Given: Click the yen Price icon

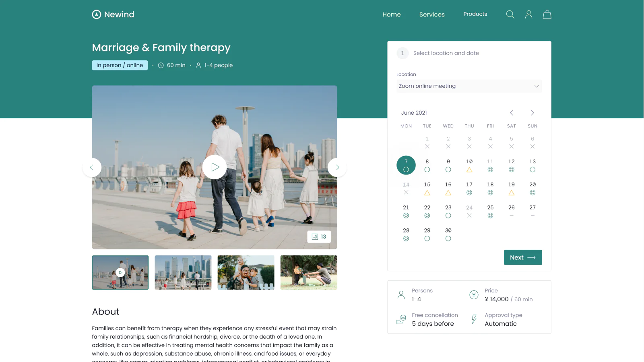Looking at the screenshot, I should pos(474,295).
